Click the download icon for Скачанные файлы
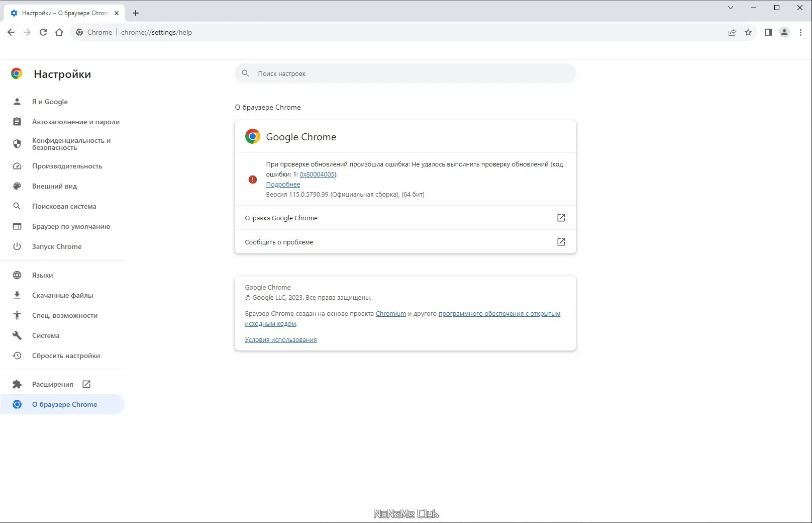 coord(17,295)
